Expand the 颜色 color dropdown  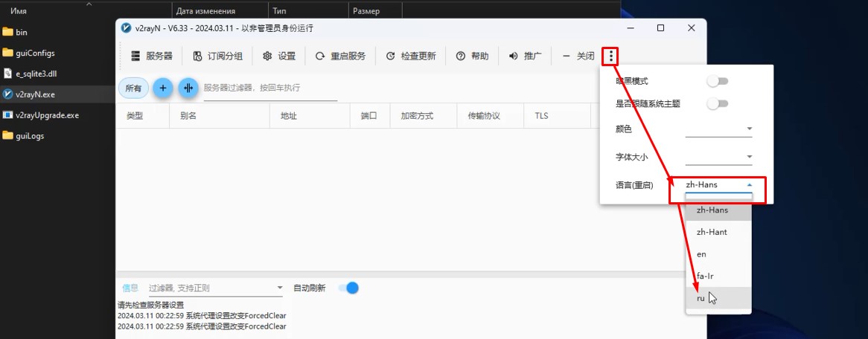719,129
